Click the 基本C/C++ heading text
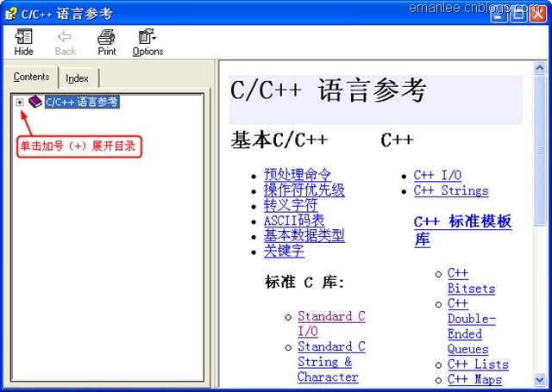552x392 pixels. (279, 140)
